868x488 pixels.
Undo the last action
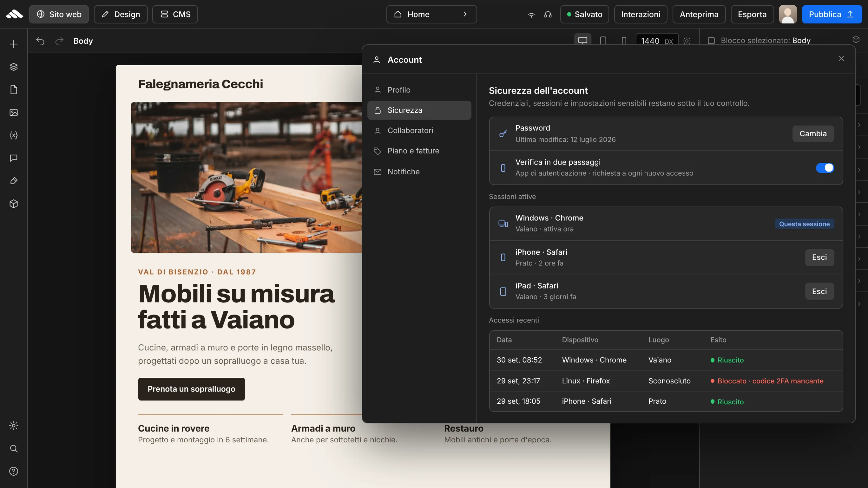click(40, 41)
